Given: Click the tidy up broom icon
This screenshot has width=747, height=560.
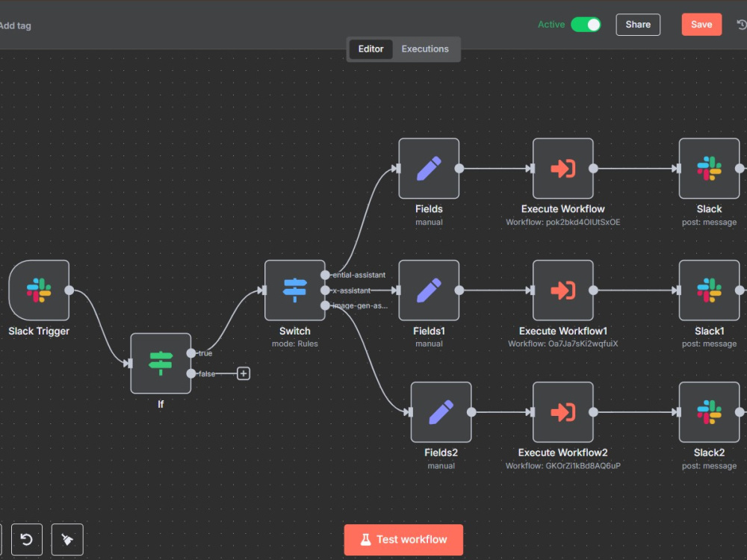Looking at the screenshot, I should (x=67, y=539).
